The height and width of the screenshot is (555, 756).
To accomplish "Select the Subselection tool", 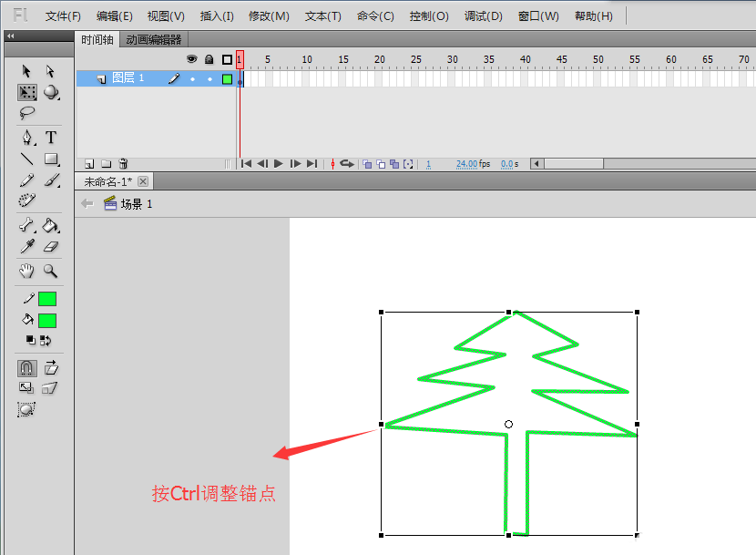I will pos(50,71).
